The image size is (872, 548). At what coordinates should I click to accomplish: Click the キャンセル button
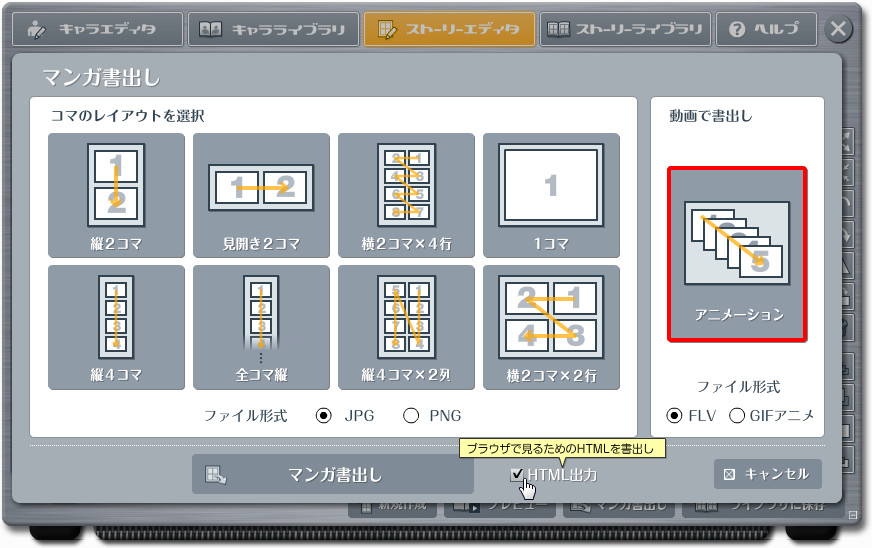pyautogui.click(x=767, y=474)
